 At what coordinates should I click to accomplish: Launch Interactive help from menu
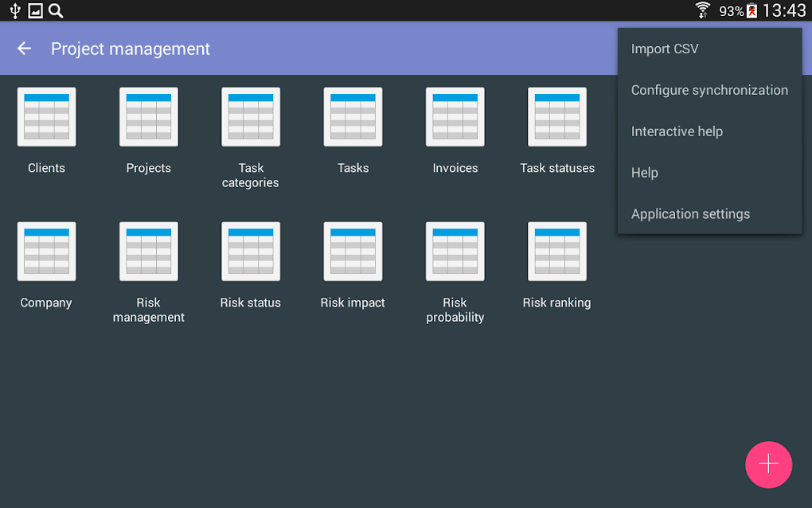pos(677,131)
